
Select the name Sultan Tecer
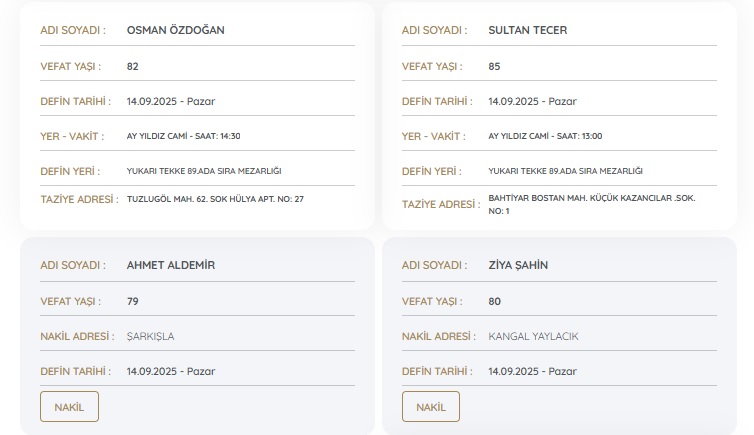(527, 30)
